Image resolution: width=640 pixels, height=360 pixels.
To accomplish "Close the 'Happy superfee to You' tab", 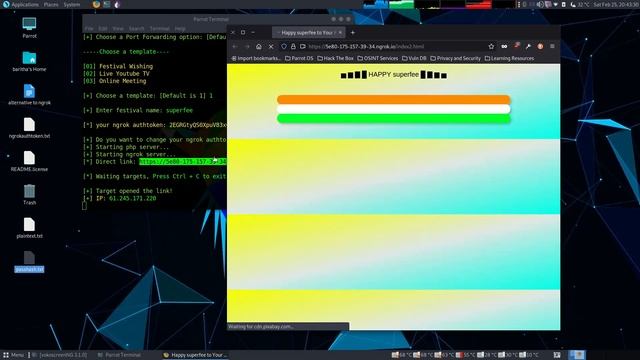I will 340,33.
